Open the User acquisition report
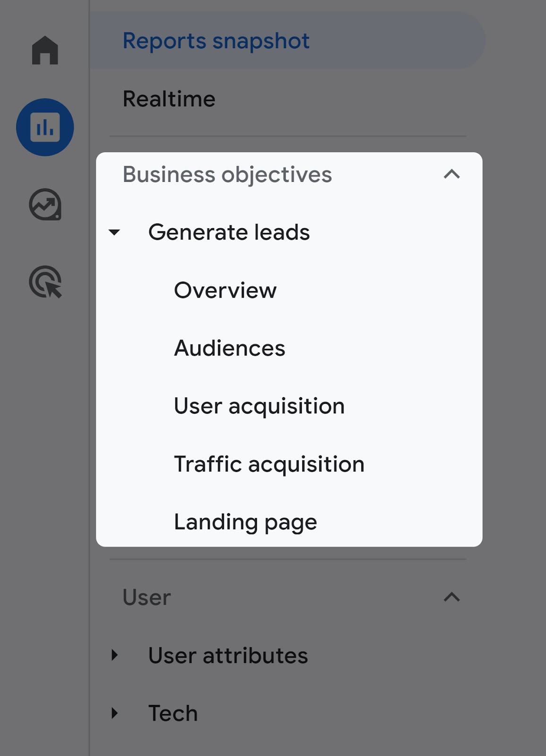 click(x=259, y=406)
